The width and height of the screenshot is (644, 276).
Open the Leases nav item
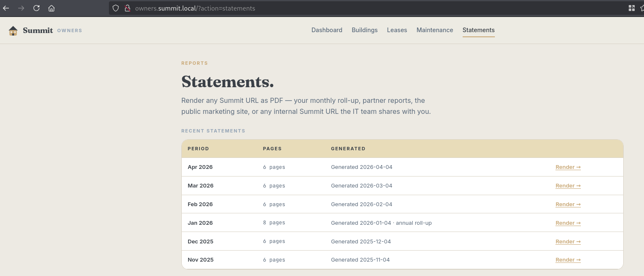point(397,30)
